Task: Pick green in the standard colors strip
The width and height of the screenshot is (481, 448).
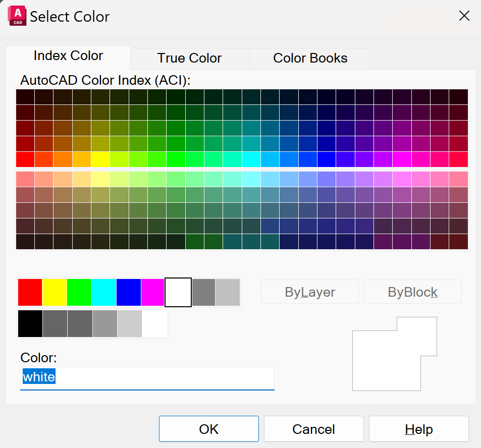Action: click(x=79, y=292)
